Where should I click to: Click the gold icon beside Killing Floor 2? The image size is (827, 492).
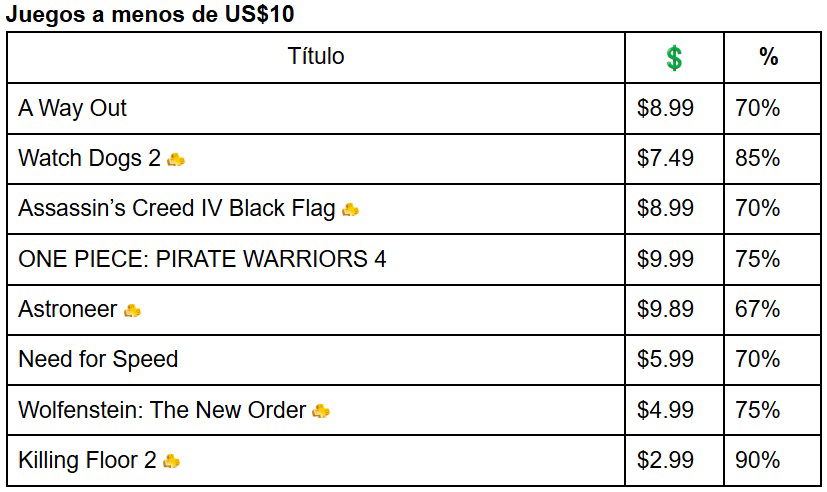pos(171,461)
